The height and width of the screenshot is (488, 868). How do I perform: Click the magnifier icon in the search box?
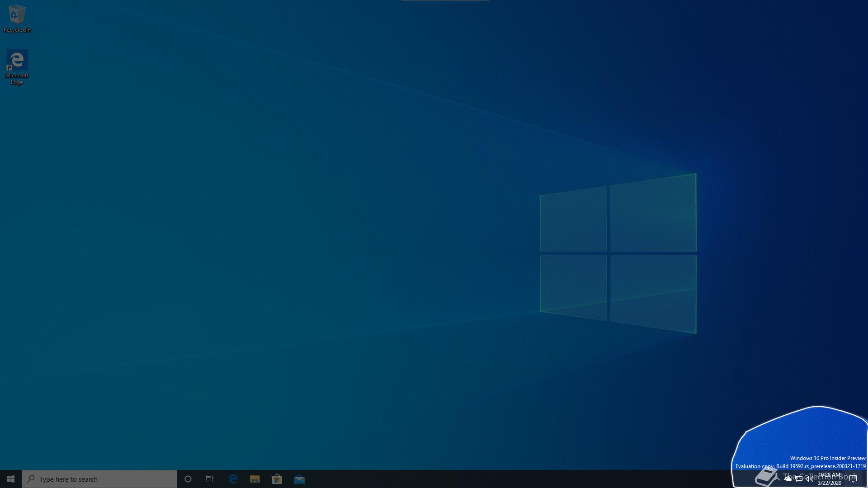(x=31, y=479)
